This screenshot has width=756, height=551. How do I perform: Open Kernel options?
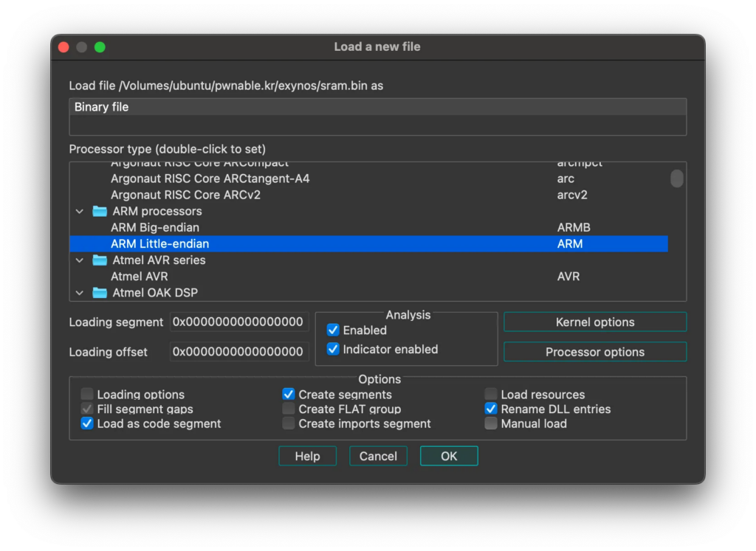click(595, 322)
